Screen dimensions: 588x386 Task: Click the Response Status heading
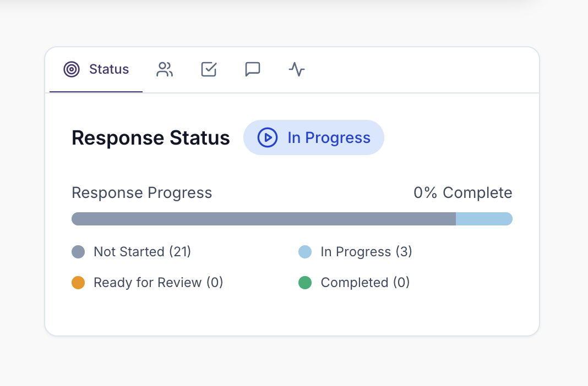(151, 138)
